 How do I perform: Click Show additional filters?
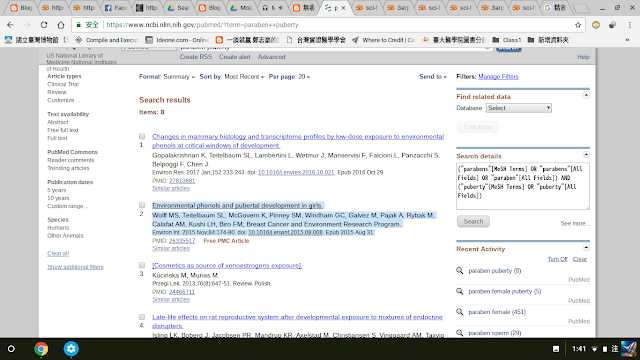pyautogui.click(x=75, y=267)
